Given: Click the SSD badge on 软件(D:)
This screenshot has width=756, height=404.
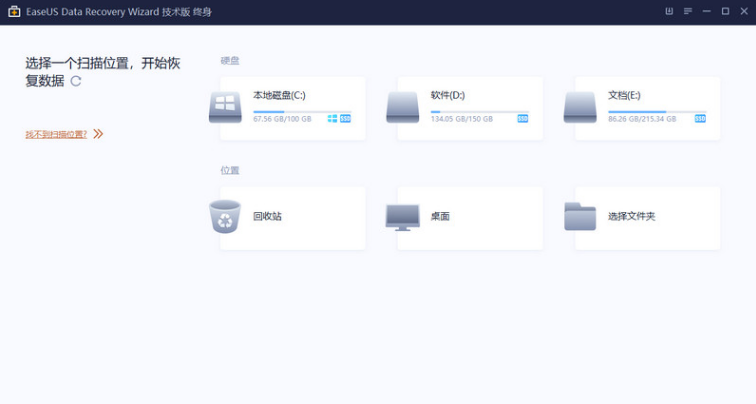Looking at the screenshot, I should point(523,119).
